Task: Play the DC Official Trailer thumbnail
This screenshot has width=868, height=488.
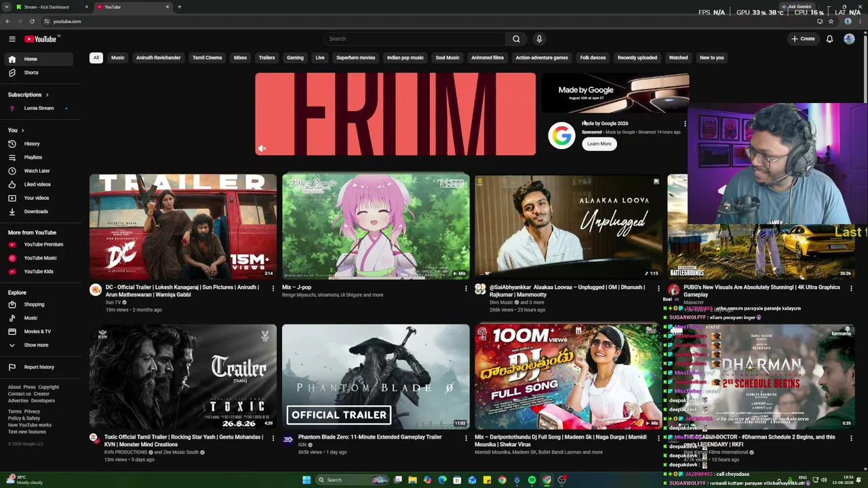Action: [x=183, y=226]
